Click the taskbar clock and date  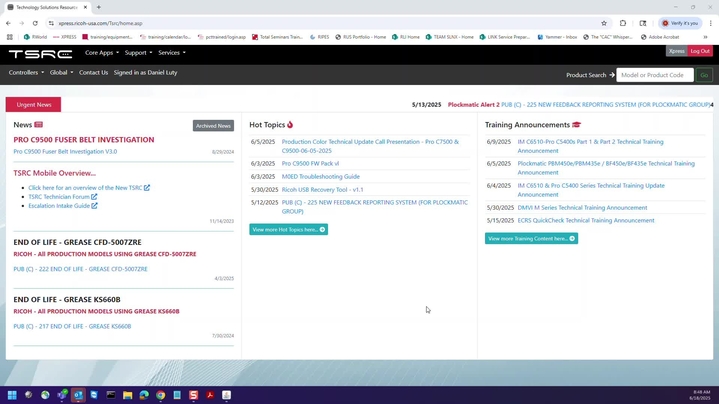[701, 395]
